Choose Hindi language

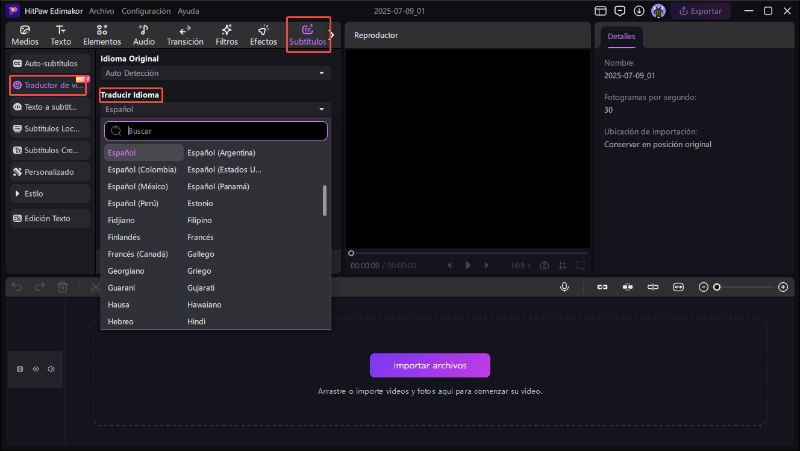[x=196, y=321]
